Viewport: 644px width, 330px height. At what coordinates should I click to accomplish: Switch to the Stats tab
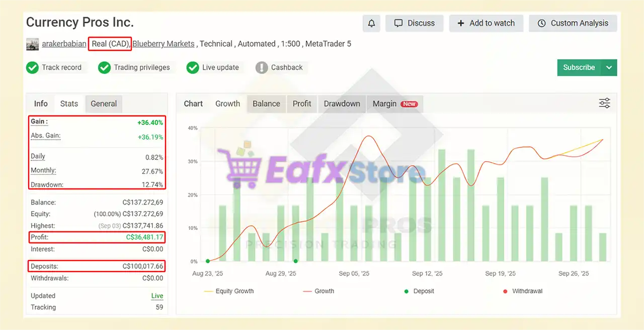pyautogui.click(x=69, y=104)
